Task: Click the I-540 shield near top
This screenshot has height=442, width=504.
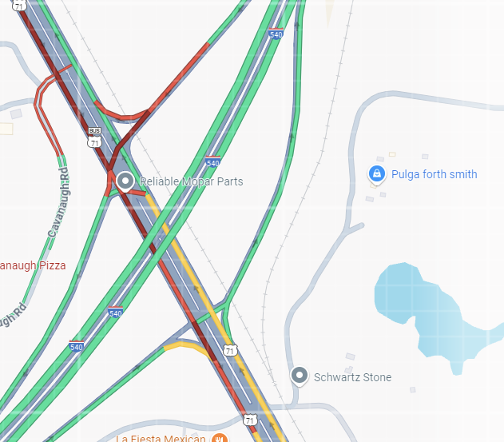Action: tap(276, 34)
